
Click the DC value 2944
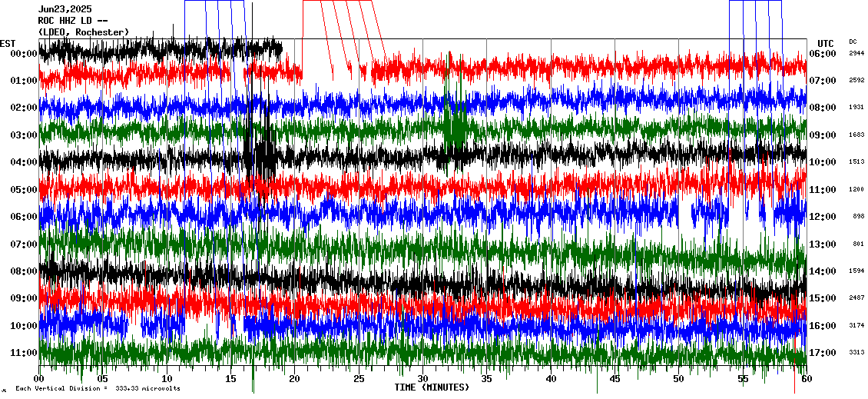(x=856, y=54)
